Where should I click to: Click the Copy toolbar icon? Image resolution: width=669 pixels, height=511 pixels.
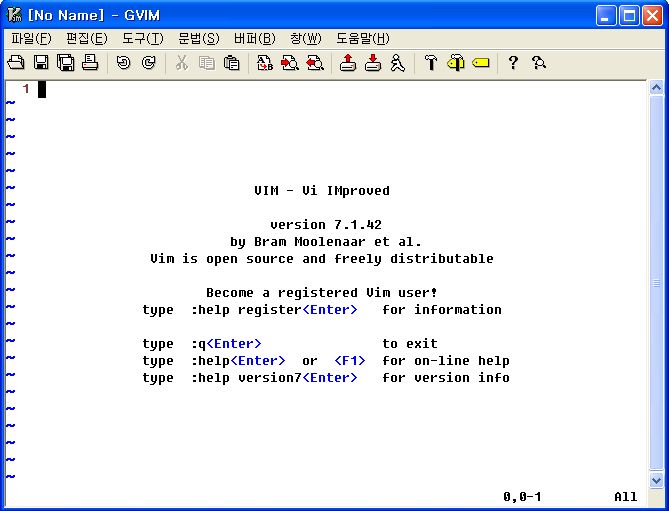(x=207, y=63)
